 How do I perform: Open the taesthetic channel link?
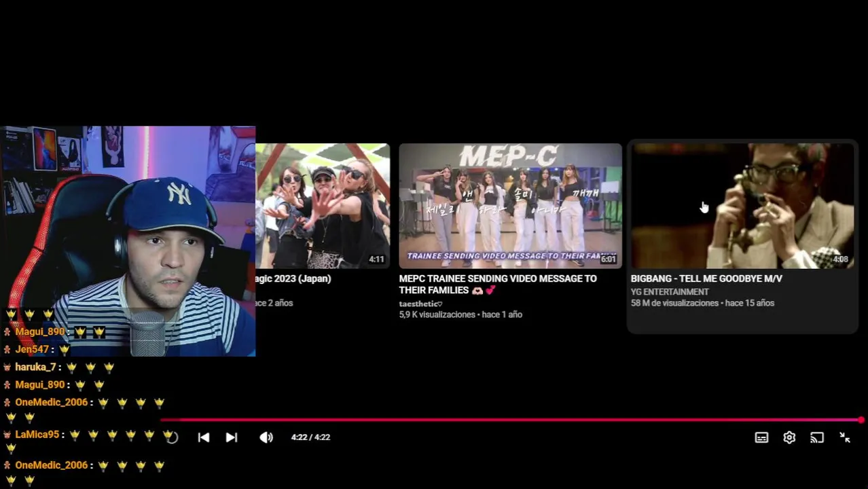pyautogui.click(x=420, y=304)
